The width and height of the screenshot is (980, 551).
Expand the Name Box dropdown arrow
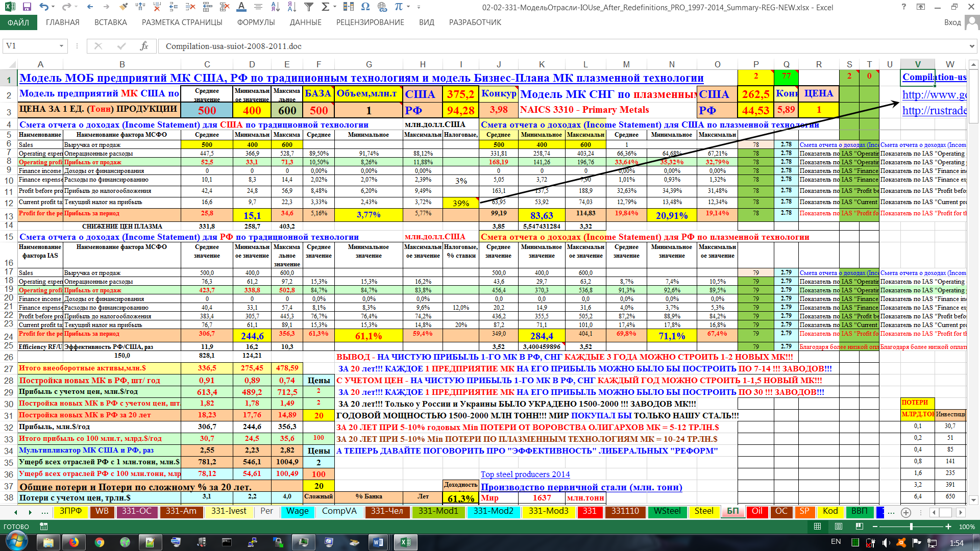61,46
